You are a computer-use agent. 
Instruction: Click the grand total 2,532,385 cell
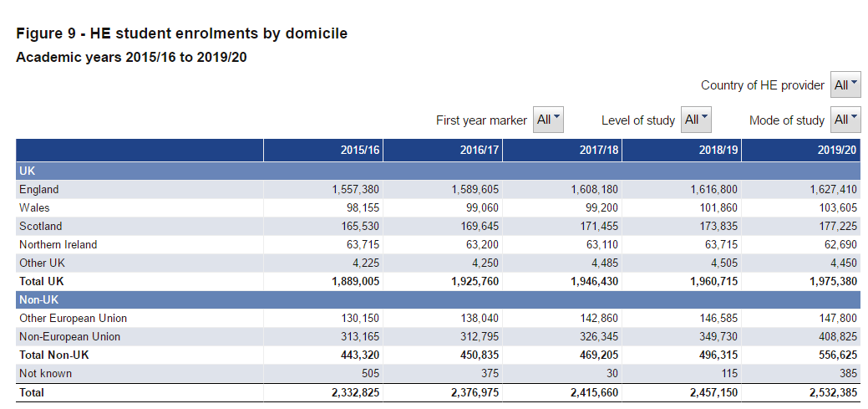click(x=833, y=392)
